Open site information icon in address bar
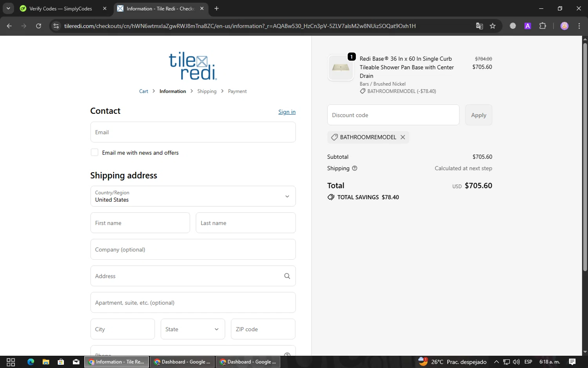 56,26
